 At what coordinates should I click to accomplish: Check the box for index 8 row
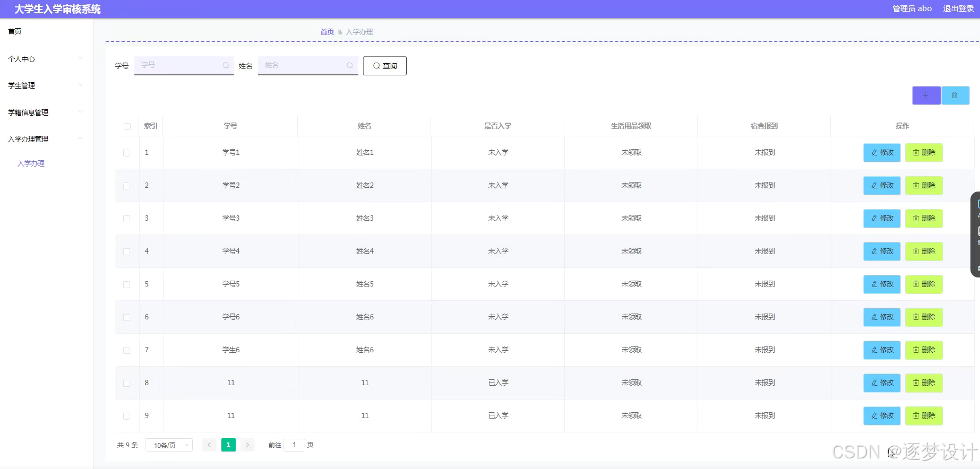coord(127,383)
